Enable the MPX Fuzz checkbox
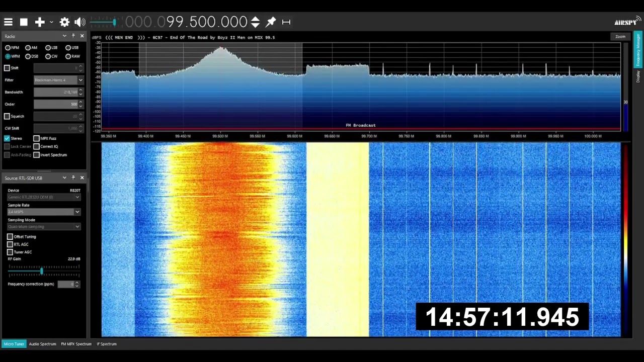Viewport: 644px width, 362px height. click(36, 138)
